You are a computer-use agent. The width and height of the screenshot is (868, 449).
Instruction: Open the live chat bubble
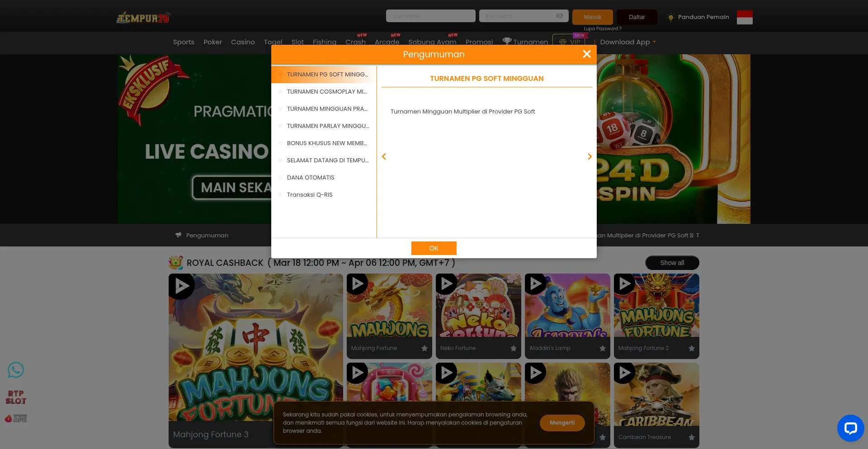click(850, 428)
